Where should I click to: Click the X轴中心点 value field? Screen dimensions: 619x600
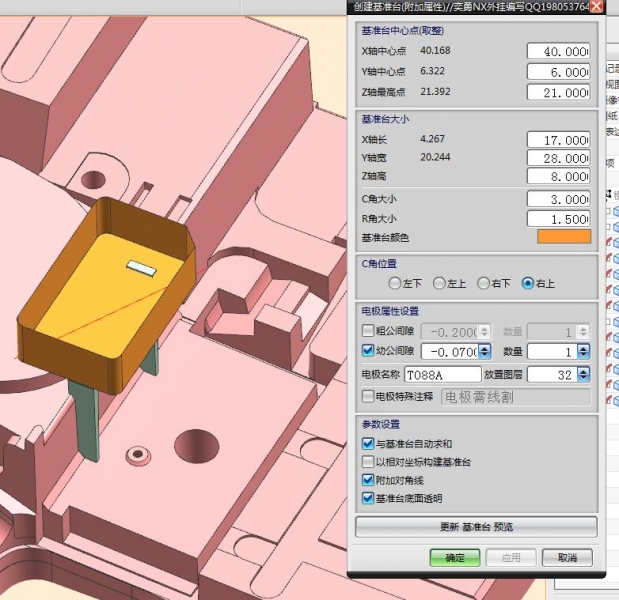coord(559,51)
